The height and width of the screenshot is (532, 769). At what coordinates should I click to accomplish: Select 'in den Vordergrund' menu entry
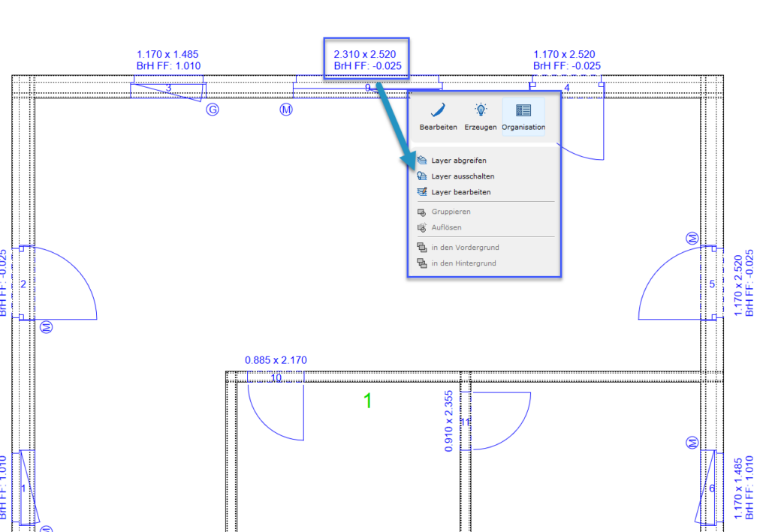464,247
